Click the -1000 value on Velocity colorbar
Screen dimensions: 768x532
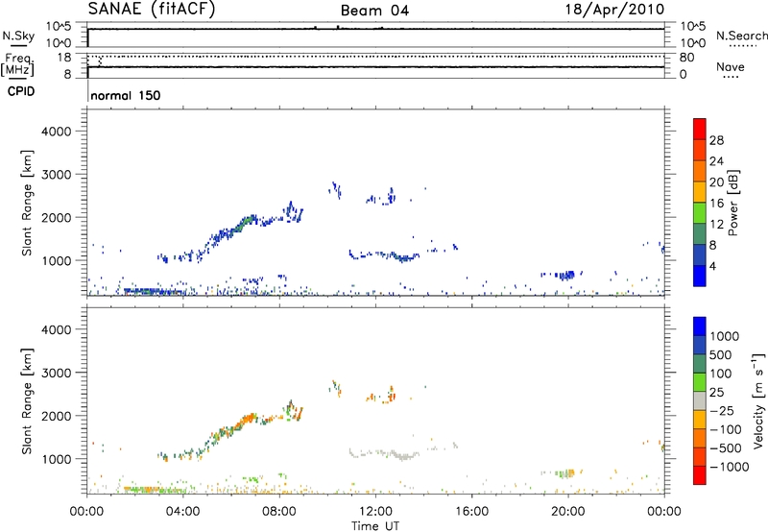[x=730, y=467]
